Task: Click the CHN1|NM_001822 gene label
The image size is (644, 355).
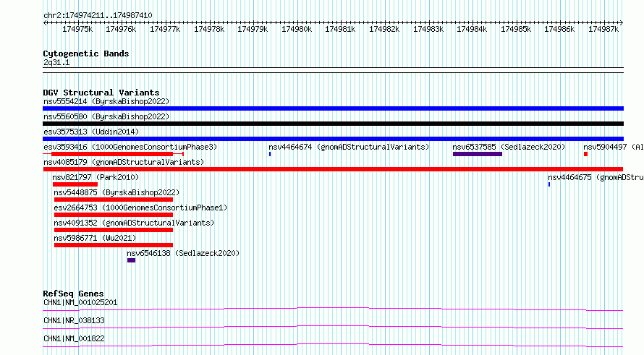Action: (x=74, y=338)
